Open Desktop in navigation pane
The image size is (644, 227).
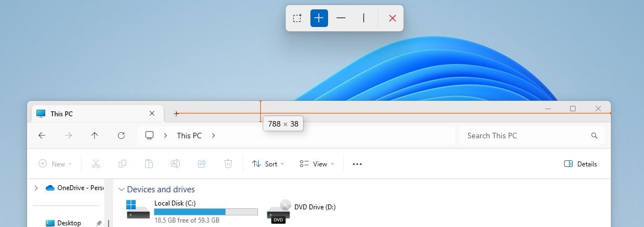coord(63,223)
